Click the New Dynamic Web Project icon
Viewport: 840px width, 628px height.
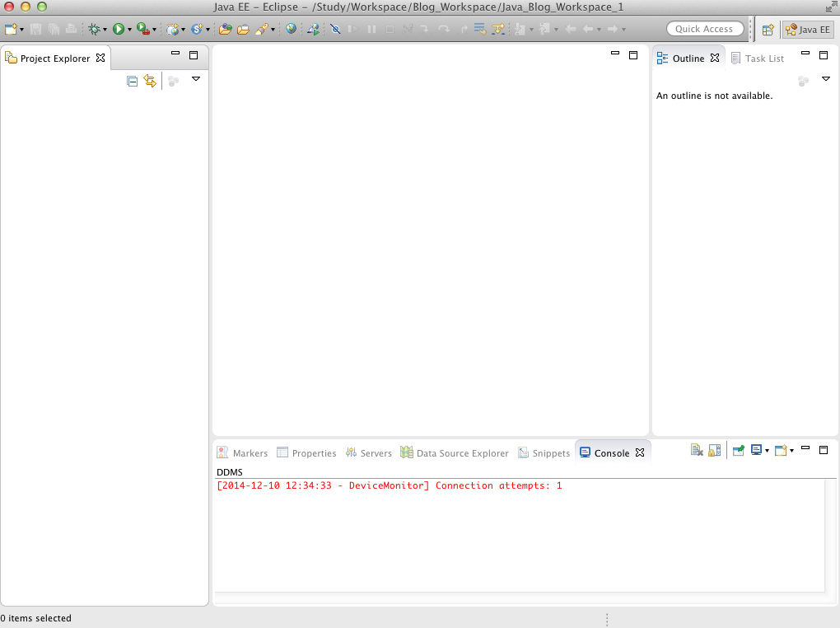172,29
